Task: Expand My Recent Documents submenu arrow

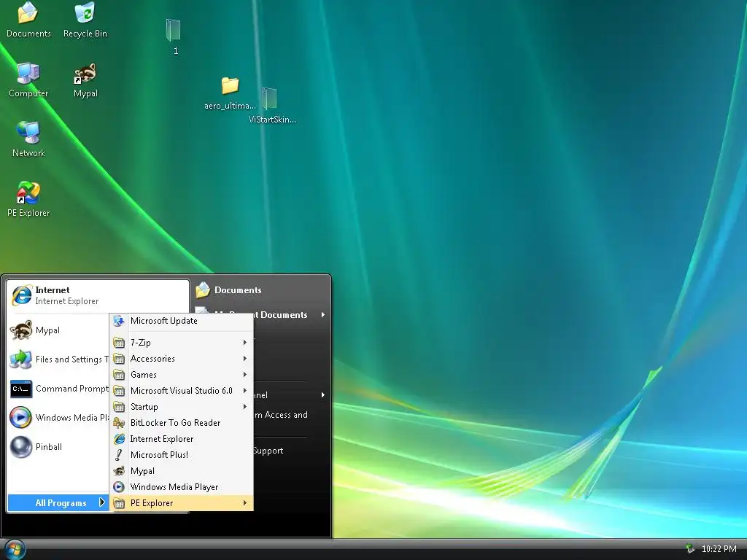Action: tap(323, 315)
